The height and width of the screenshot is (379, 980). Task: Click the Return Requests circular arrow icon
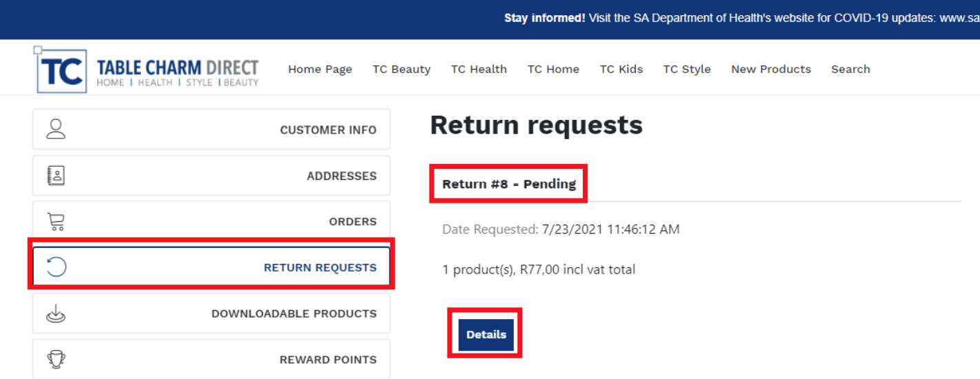point(56,267)
